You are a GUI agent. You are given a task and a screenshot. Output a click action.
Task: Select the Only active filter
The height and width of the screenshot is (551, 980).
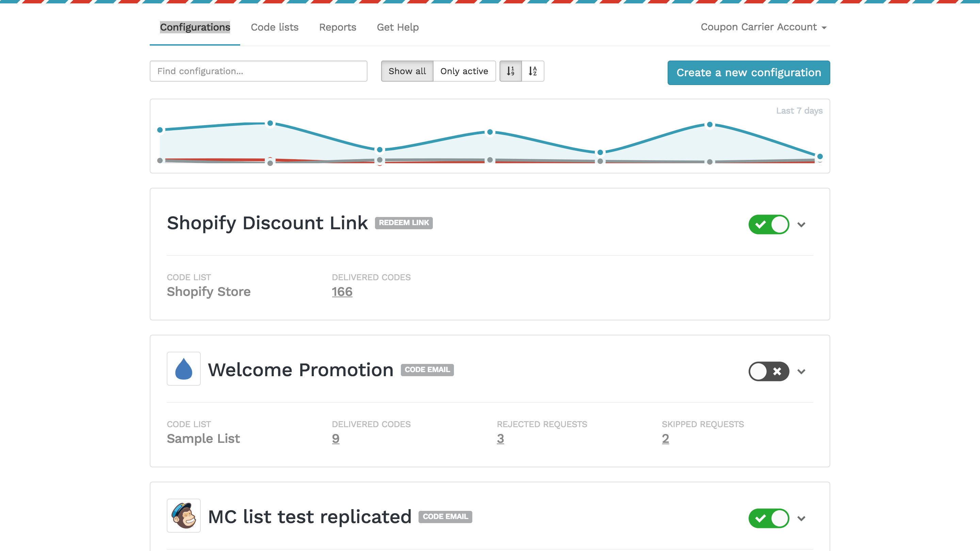tap(464, 71)
